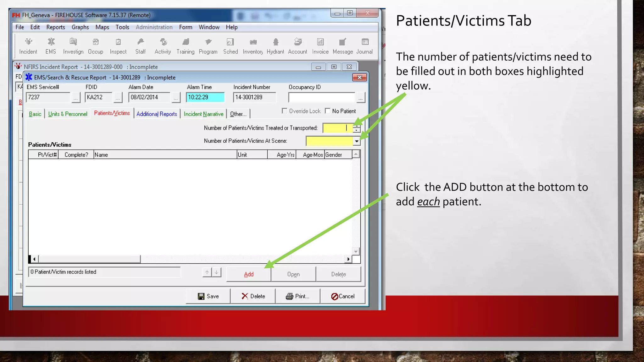This screenshot has width=644, height=362.
Task: Open the Occup toolbar icon
Action: point(96,46)
